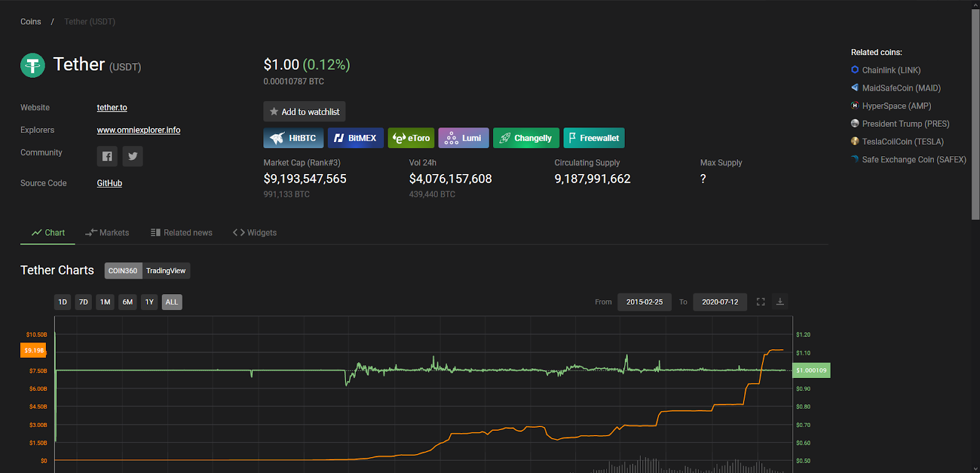Click the Safe Exchange Coin icon

855,159
